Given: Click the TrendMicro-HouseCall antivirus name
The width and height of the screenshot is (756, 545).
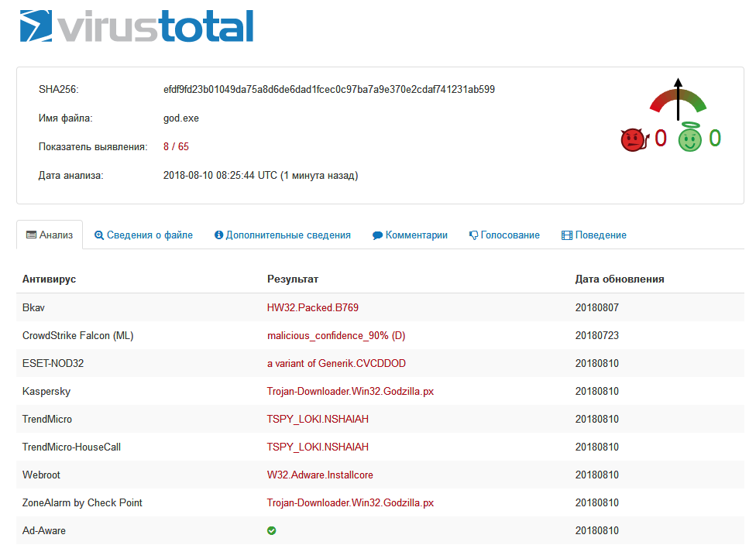Looking at the screenshot, I should [x=71, y=447].
